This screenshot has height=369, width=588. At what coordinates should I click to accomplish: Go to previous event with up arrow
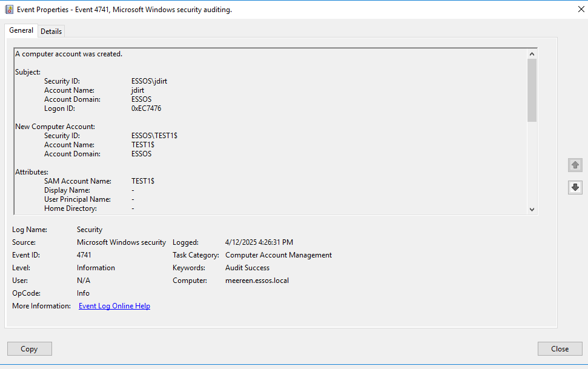pyautogui.click(x=575, y=165)
